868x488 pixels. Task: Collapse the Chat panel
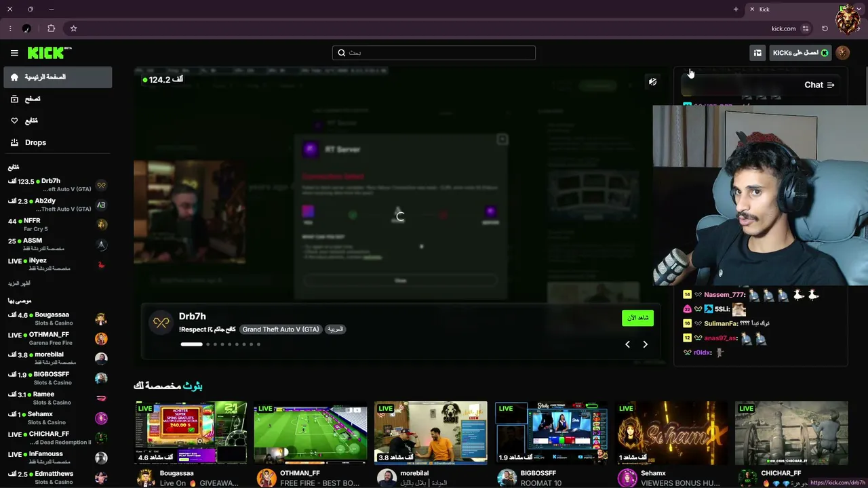[831, 85]
